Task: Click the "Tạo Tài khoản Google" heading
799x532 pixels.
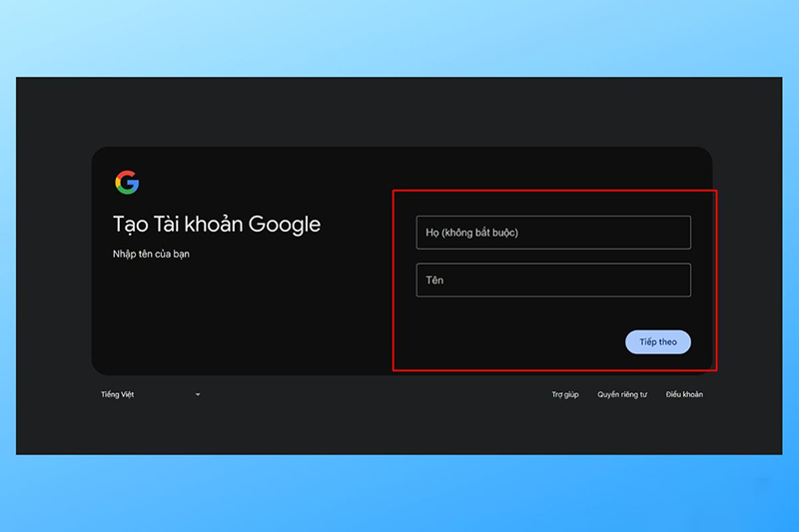Action: 217,224
